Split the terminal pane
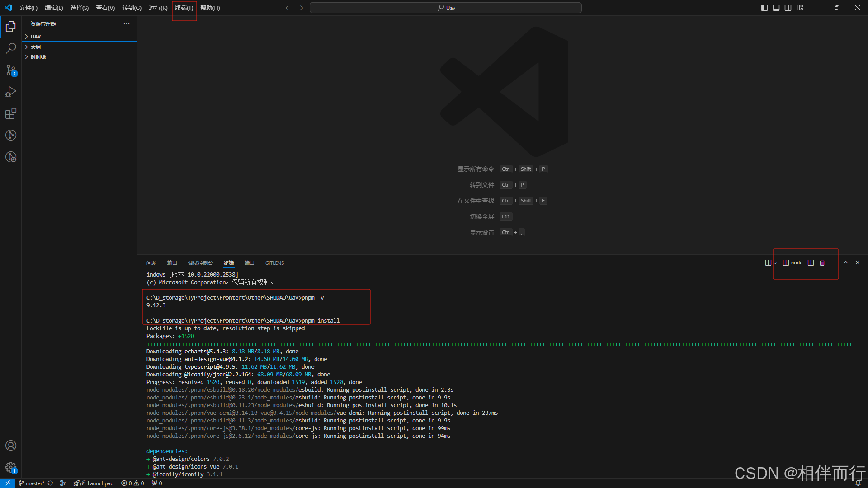The image size is (868, 488). tap(811, 263)
